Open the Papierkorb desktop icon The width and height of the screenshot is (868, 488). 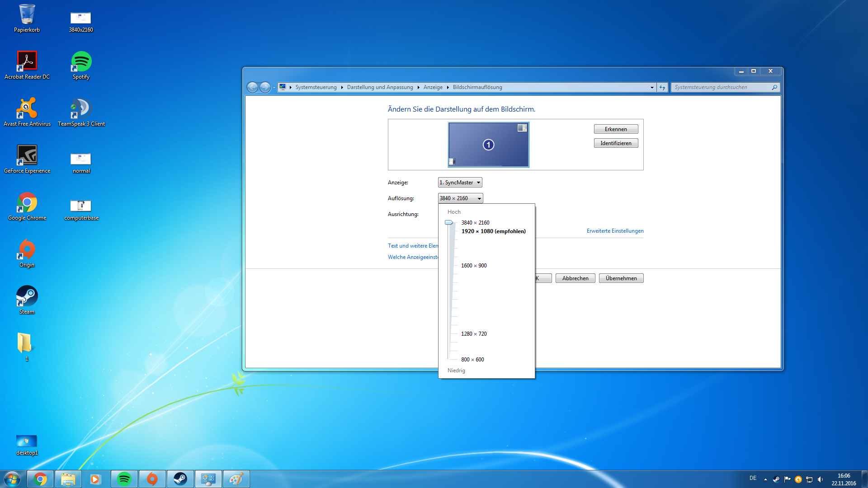click(x=27, y=18)
